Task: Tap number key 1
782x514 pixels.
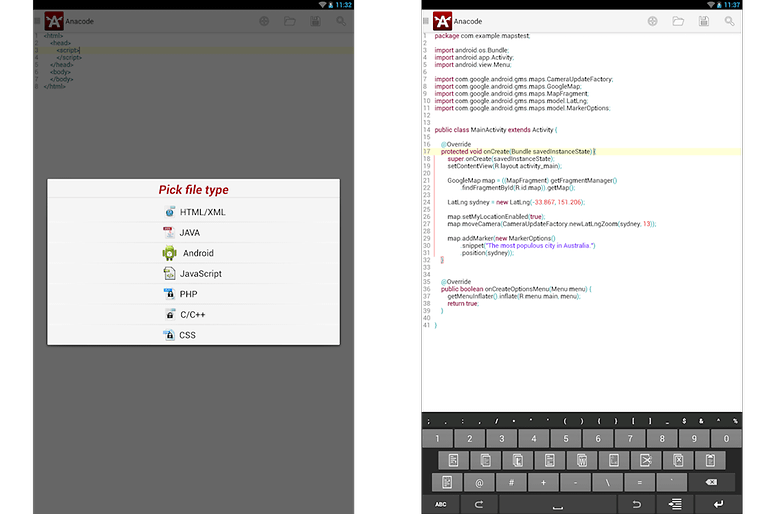Action: pyautogui.click(x=437, y=439)
